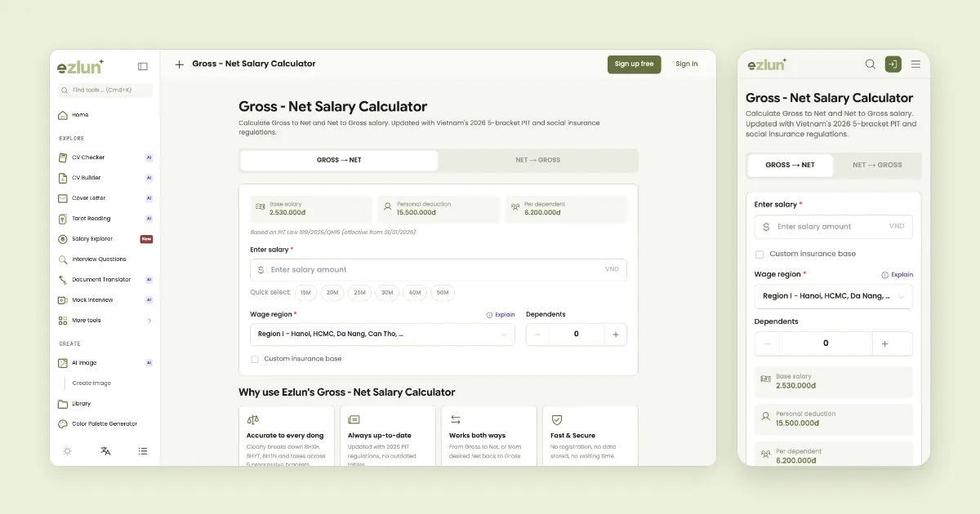Open Wage region dropdown in mobile form
The height and width of the screenshot is (514, 980).
tap(833, 296)
